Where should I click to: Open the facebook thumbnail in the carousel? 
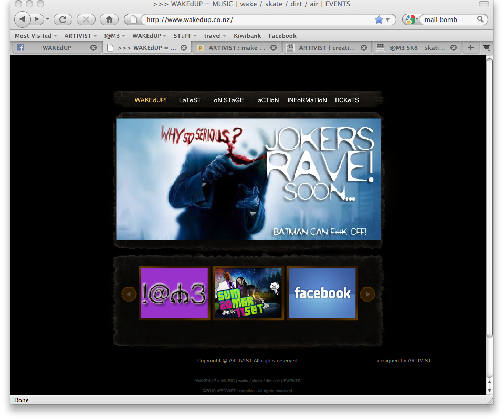point(322,293)
